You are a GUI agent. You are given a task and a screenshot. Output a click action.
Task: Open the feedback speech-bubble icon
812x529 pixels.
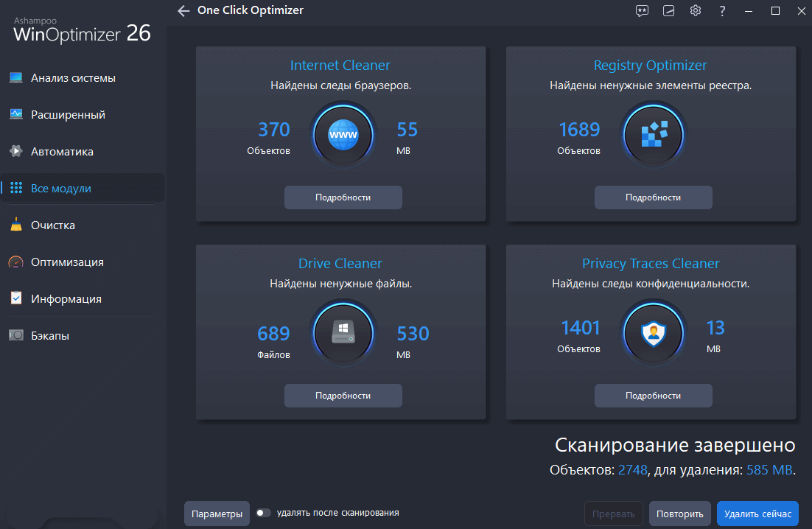(x=642, y=11)
